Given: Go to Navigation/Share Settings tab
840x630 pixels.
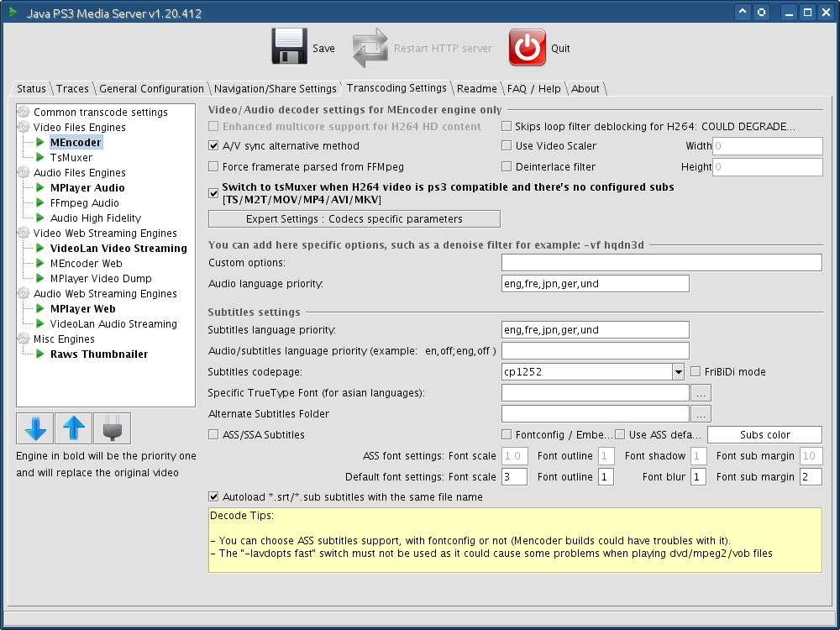Looking at the screenshot, I should (x=276, y=89).
